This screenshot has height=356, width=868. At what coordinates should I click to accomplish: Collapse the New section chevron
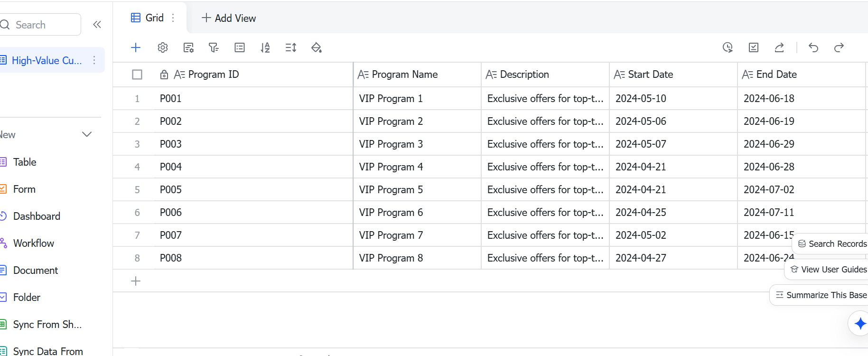(x=87, y=134)
